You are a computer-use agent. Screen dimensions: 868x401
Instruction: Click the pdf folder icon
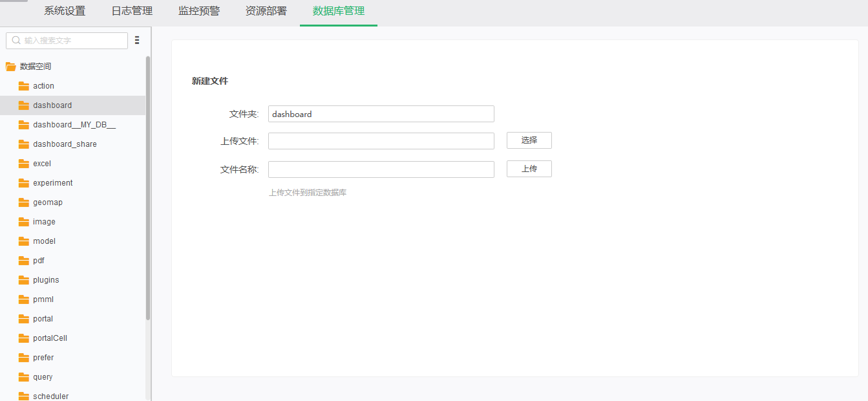tap(22, 260)
